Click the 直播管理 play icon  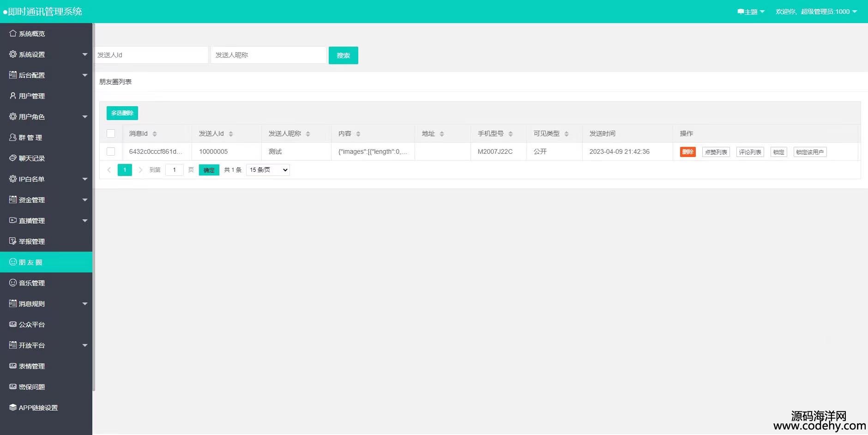(x=13, y=220)
